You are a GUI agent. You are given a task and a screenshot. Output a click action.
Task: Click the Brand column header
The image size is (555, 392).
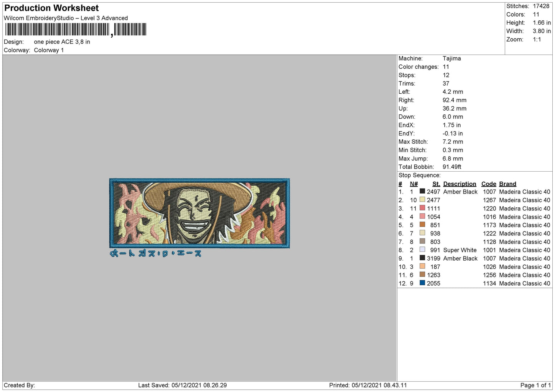click(507, 184)
